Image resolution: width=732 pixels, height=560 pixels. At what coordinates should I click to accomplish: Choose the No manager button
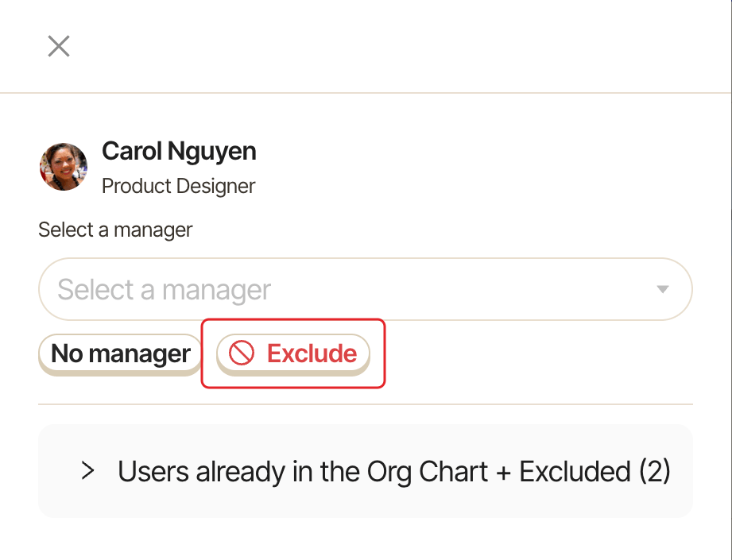point(121,353)
